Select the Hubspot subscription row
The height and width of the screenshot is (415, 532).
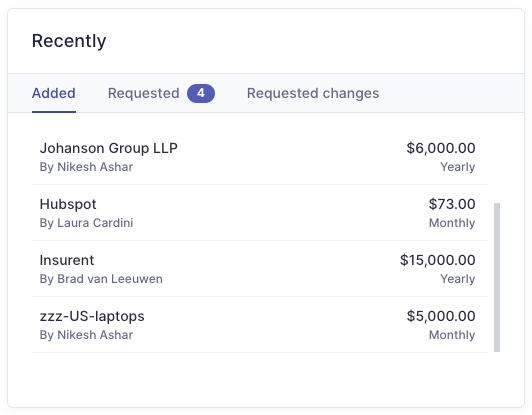coord(260,213)
